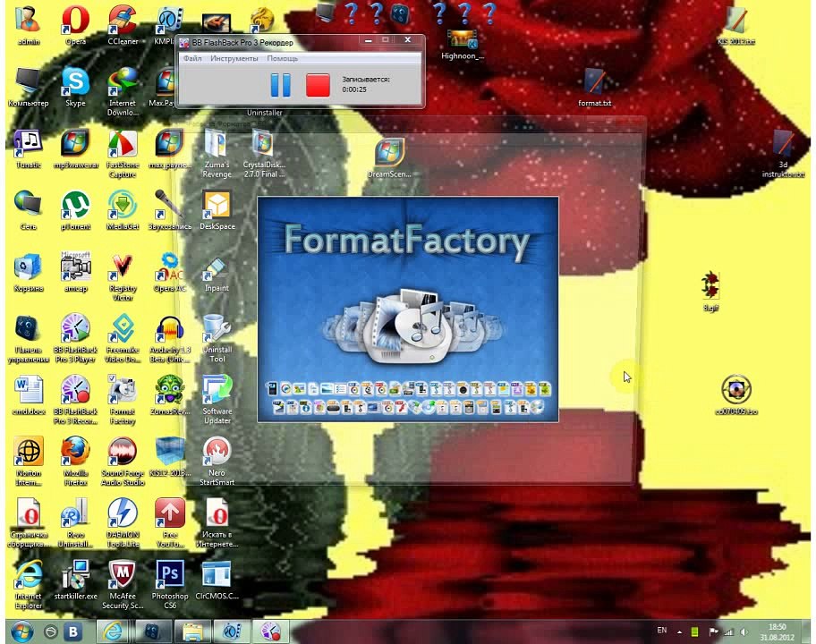The width and height of the screenshot is (816, 644).
Task: Select the iTunes desktop shortcut
Action: click(29, 149)
